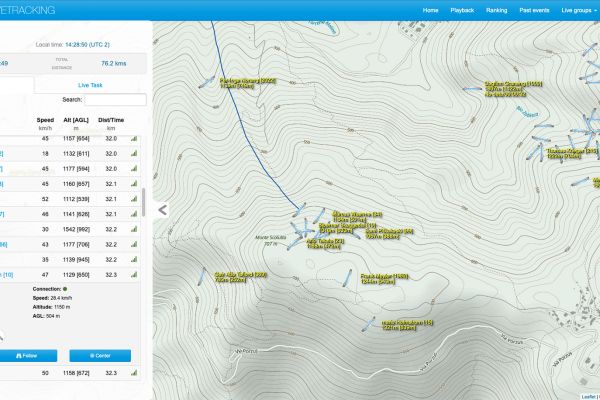The image size is (600, 400).
Task: Focus the pilot Search input field
Action: tap(115, 100)
